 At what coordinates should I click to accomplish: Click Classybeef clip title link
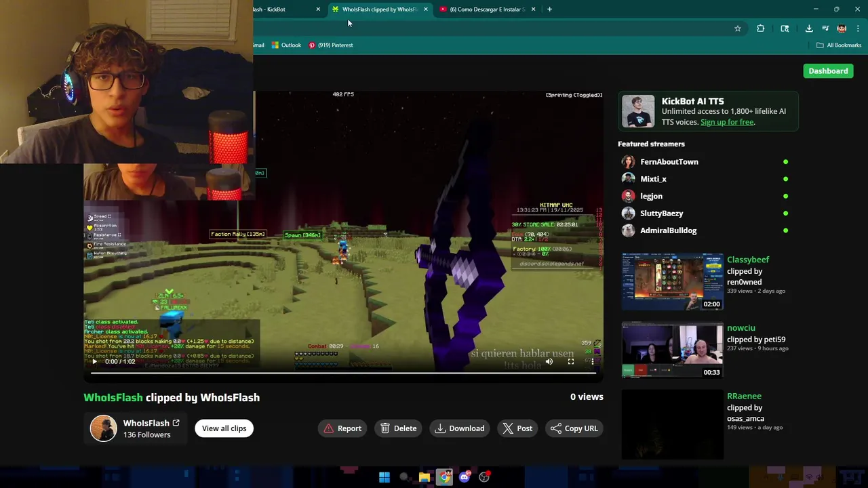click(x=748, y=260)
